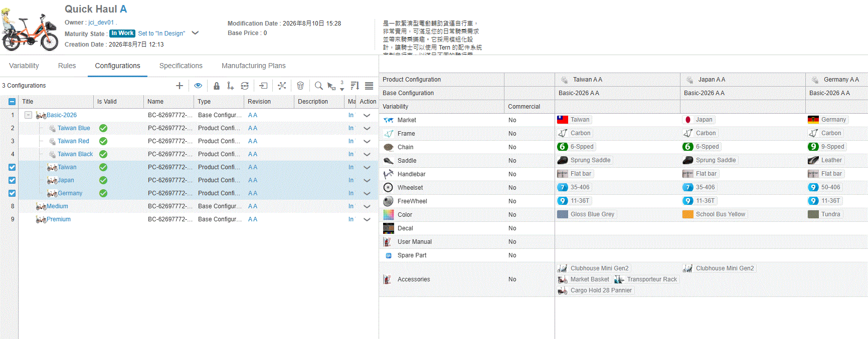Click the selection arrow icon in the toolbar

[331, 86]
